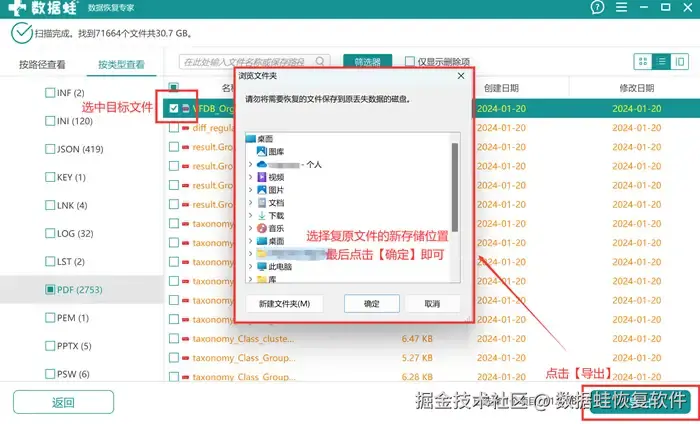Expand the 图片 folder node
The height and width of the screenshot is (424, 700).
click(250, 190)
